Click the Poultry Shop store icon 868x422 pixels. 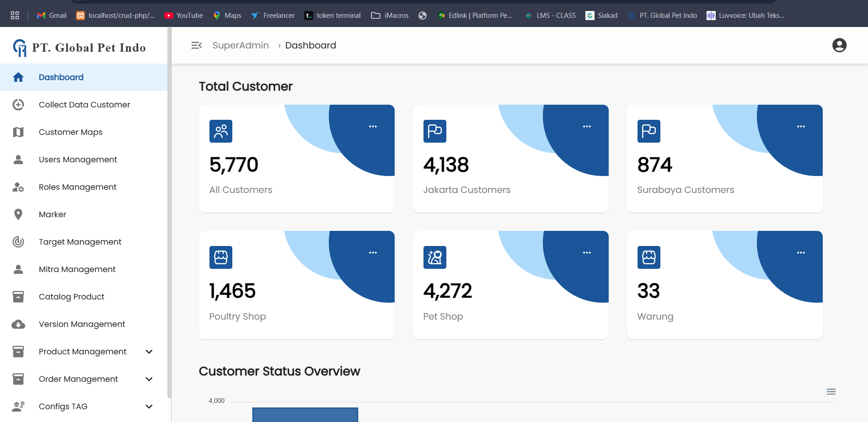point(221,257)
